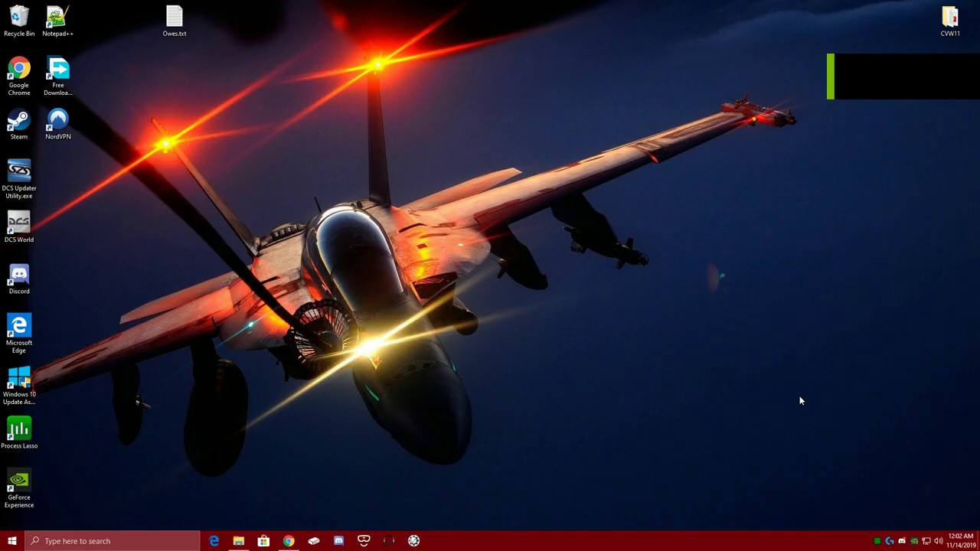
Task: Open File Explorer from the taskbar
Action: [239, 541]
